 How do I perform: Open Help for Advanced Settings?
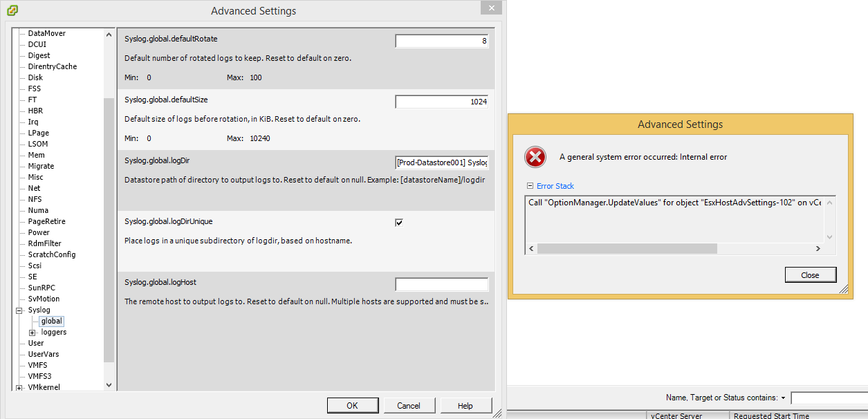(x=465, y=404)
